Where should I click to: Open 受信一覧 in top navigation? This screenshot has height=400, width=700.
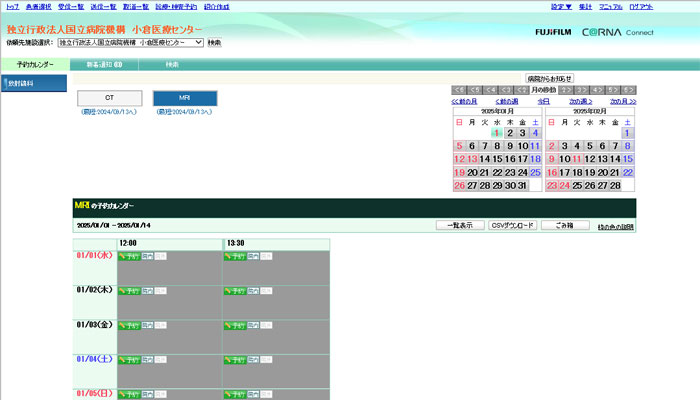coord(71,7)
